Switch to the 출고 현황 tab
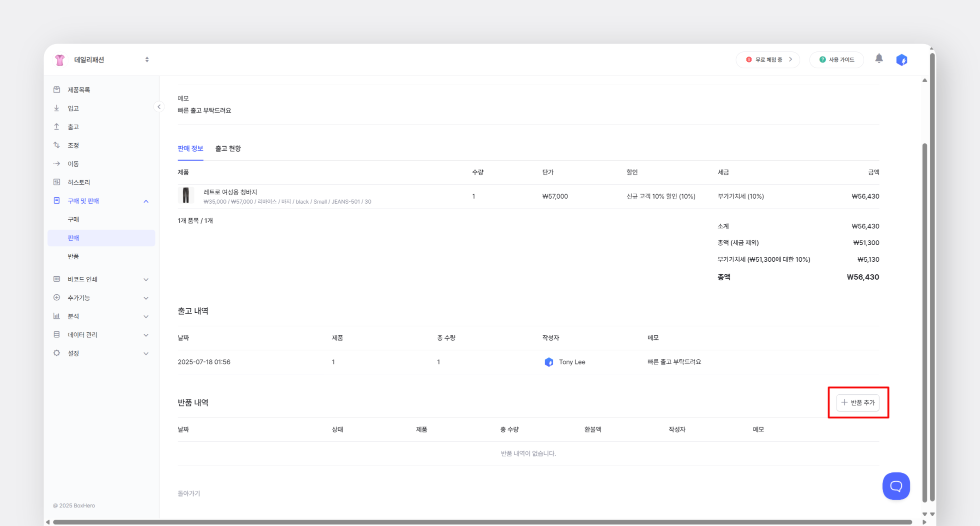 tap(228, 149)
